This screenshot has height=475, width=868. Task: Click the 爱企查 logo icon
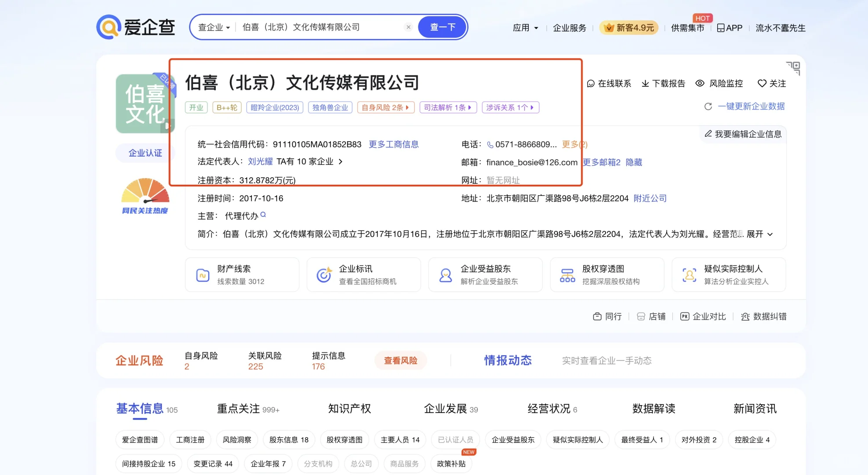point(109,27)
